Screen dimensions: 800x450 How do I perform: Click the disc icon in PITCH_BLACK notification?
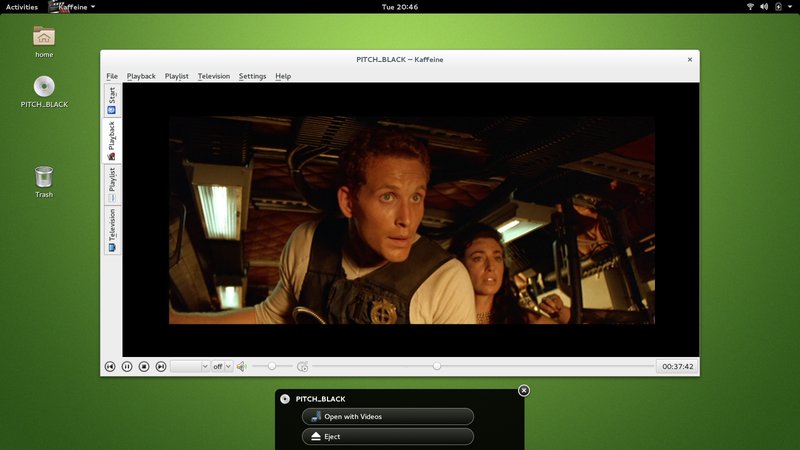[285, 399]
